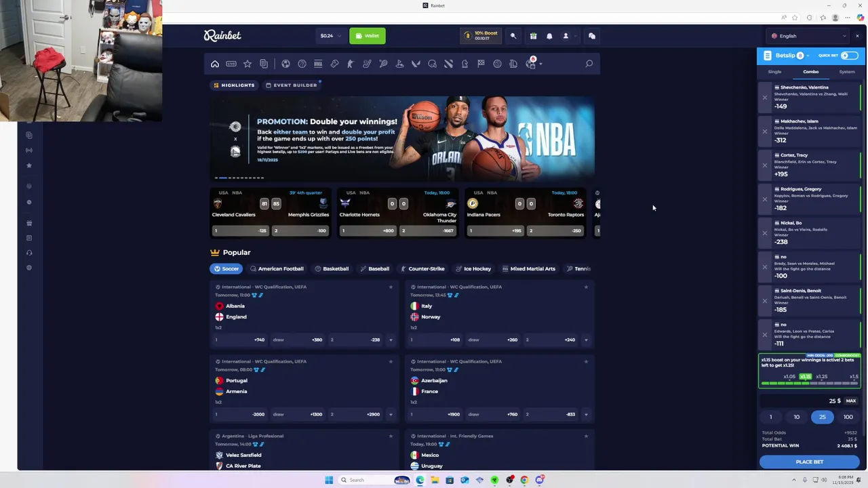
Task: Click the combo boost progress bar
Action: 809,383
